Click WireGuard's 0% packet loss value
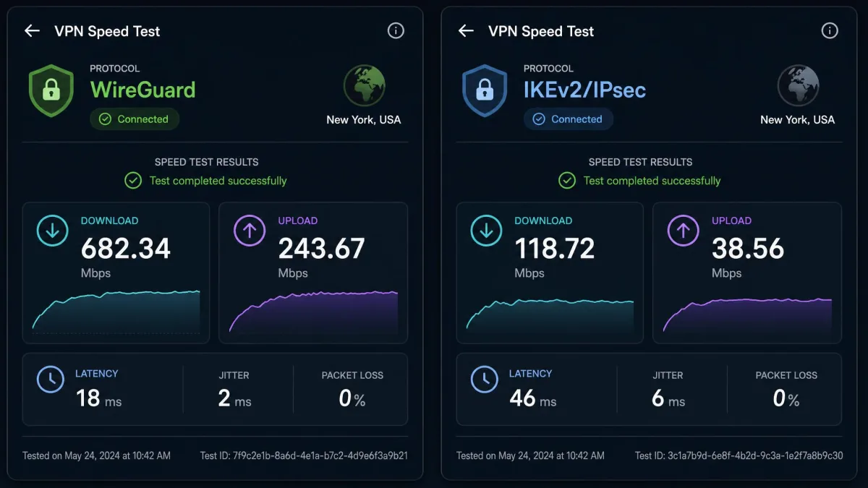The height and width of the screenshot is (488, 868). coord(352,398)
